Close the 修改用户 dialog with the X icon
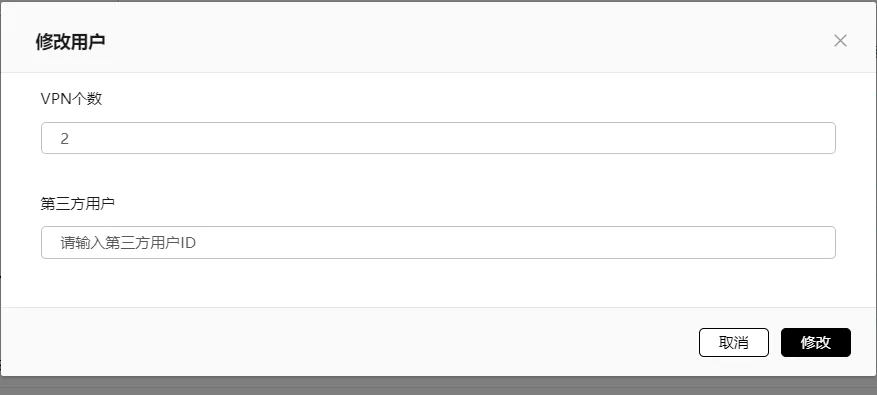Screen dimensions: 877x395 click(840, 41)
